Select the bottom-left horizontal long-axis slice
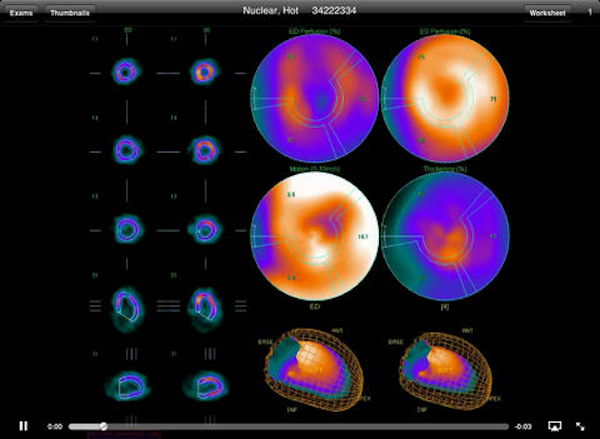The width and height of the screenshot is (600, 439). coord(129,385)
